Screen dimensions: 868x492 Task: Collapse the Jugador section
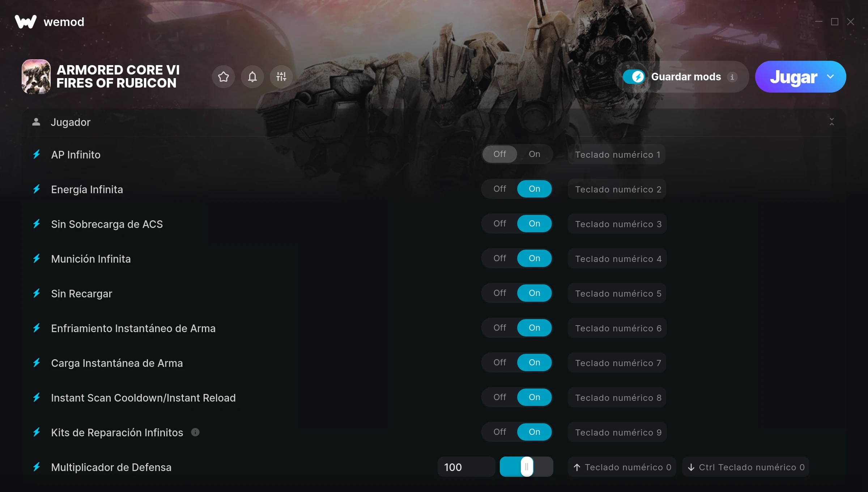tap(832, 122)
